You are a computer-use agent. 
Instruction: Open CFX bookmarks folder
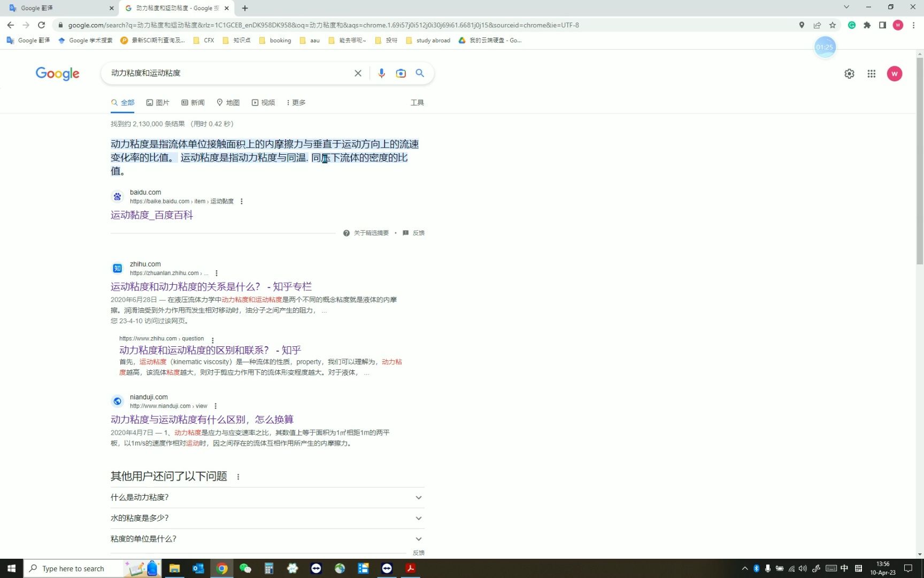pos(204,40)
